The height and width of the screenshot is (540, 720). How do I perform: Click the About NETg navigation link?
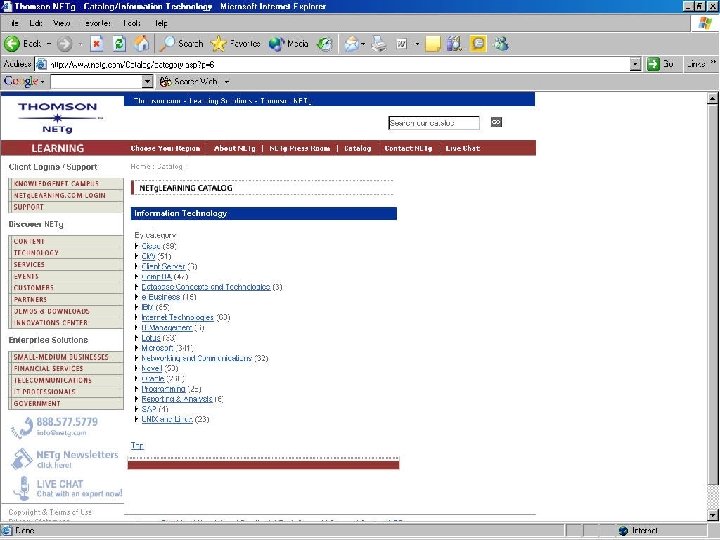pos(234,148)
